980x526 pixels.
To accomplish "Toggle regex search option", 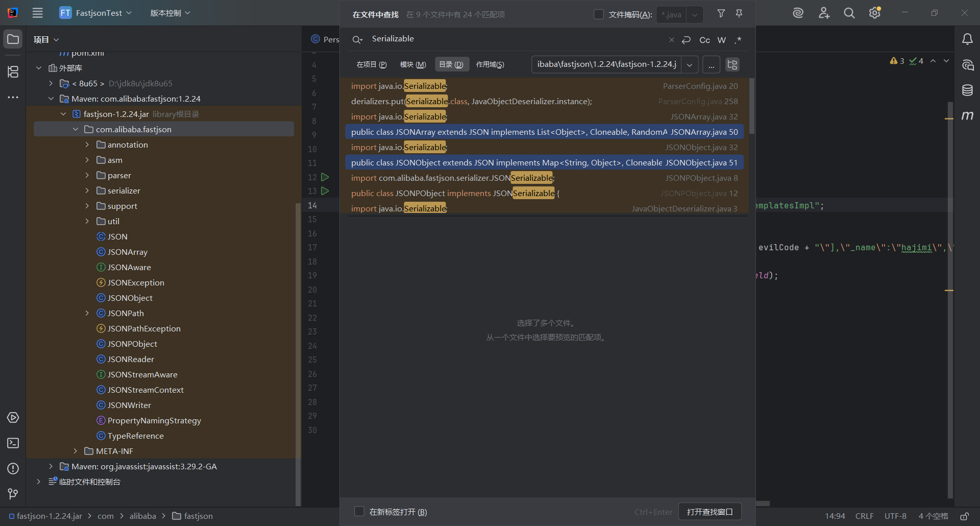I will click(x=738, y=40).
